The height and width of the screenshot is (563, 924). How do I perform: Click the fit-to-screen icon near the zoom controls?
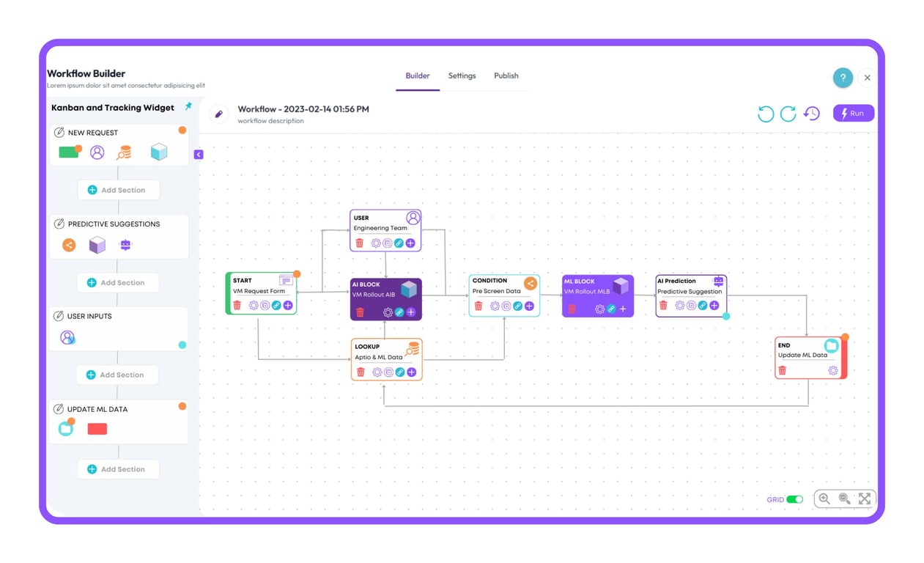coord(865,498)
